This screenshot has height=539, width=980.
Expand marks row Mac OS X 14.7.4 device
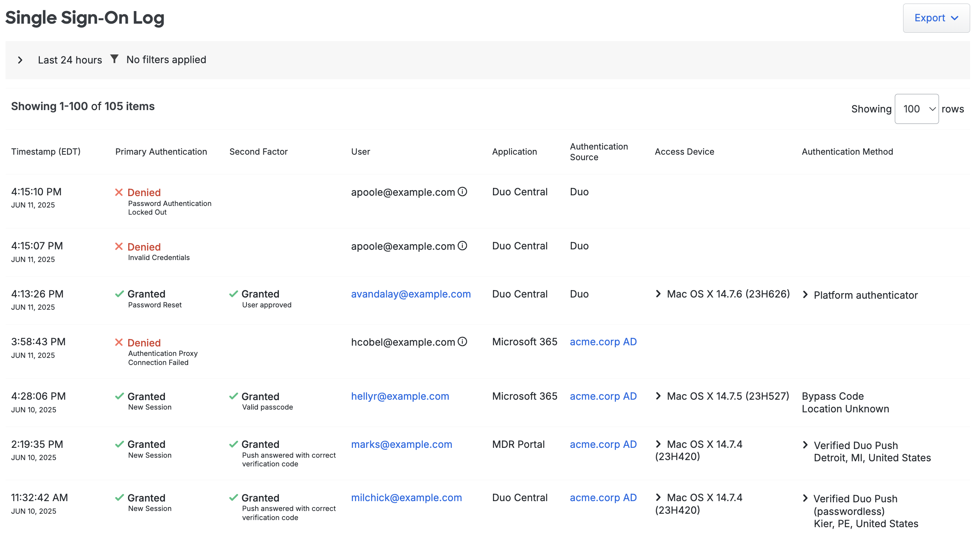(x=658, y=444)
